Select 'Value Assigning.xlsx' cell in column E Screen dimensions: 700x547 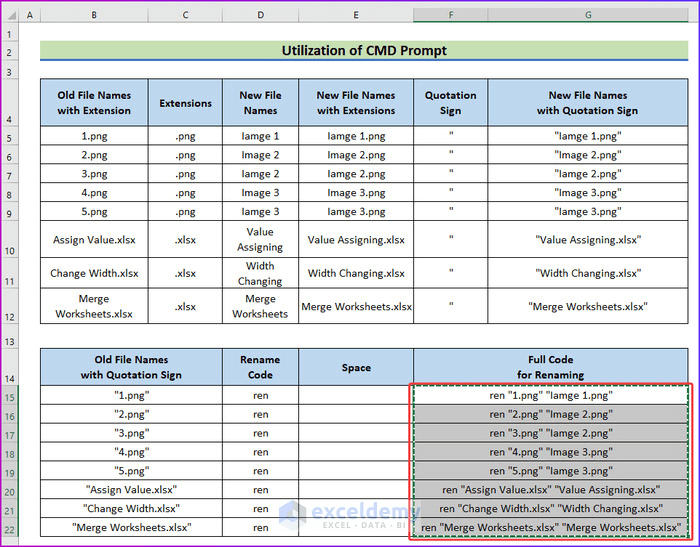coord(356,239)
